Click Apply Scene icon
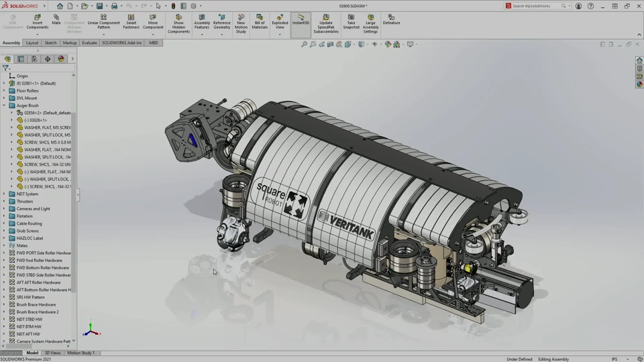The image size is (644, 362). 396,44
